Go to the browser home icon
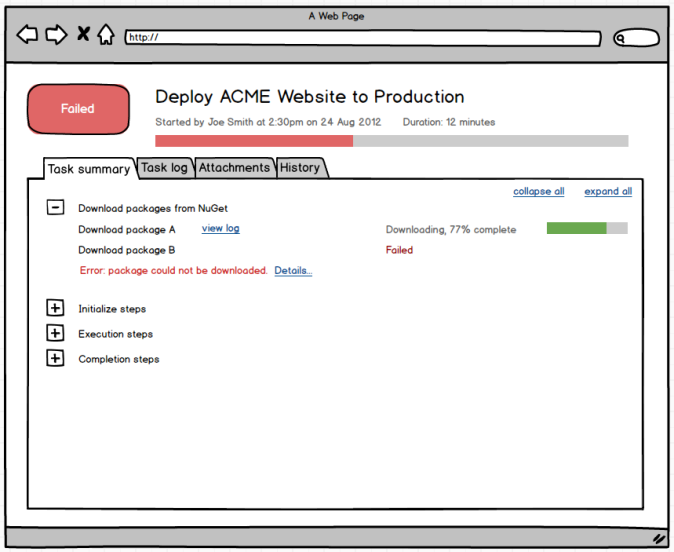 point(106,35)
